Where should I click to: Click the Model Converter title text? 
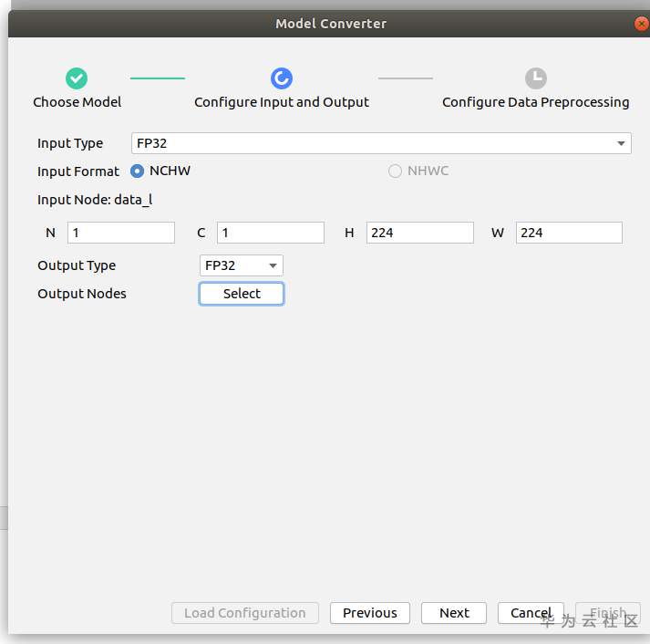point(331,24)
